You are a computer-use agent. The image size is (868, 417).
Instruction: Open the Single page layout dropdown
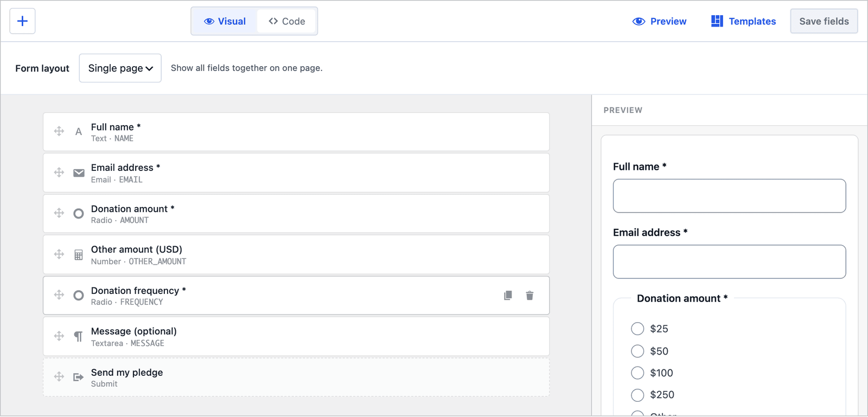point(120,68)
